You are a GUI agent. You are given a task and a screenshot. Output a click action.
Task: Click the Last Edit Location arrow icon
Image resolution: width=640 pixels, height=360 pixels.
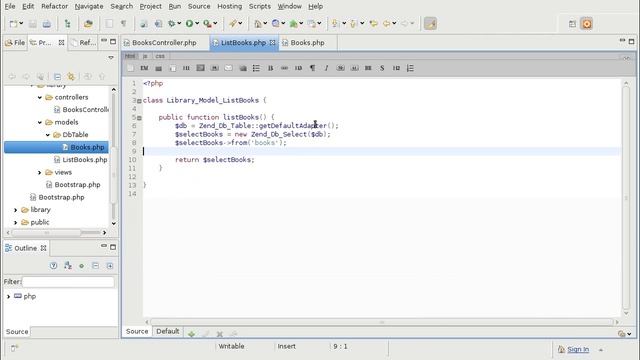(x=373, y=24)
